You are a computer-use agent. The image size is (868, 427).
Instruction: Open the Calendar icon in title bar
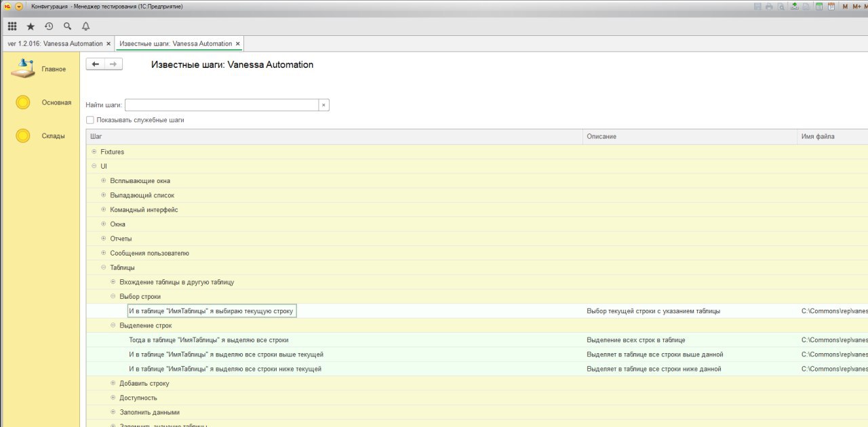(830, 6)
